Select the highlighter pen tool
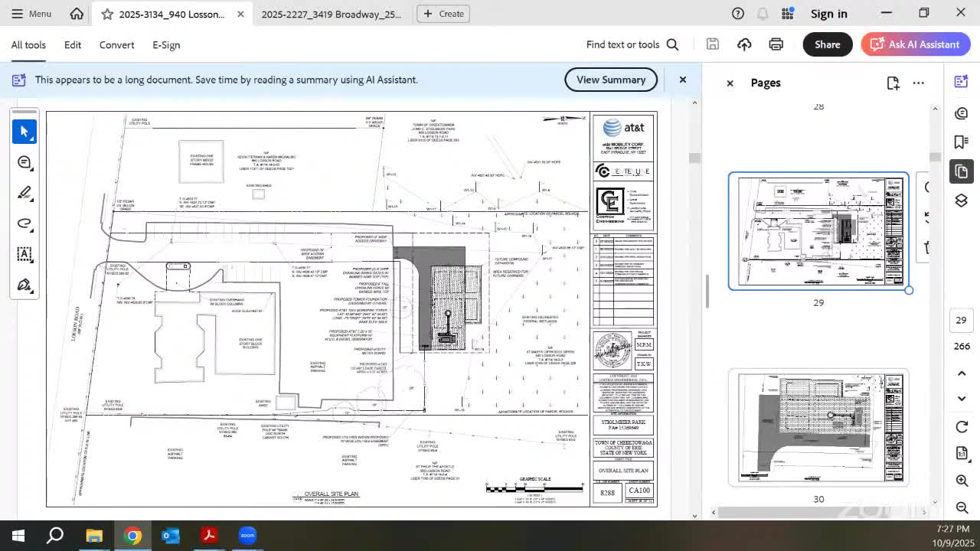 [x=24, y=193]
